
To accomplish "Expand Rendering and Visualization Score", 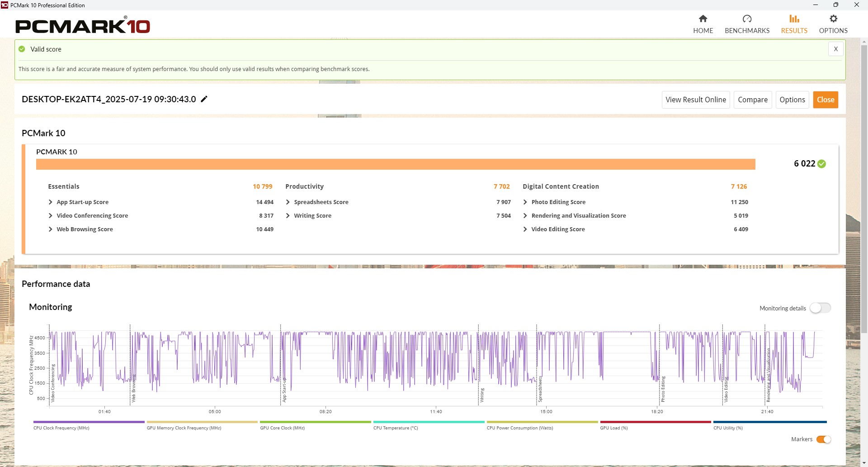I will (525, 216).
